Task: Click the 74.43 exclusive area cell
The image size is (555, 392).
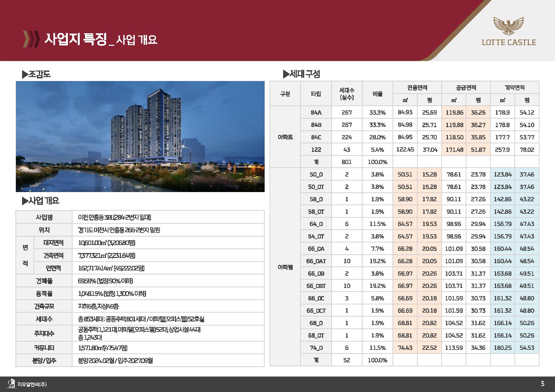Action: (x=405, y=348)
